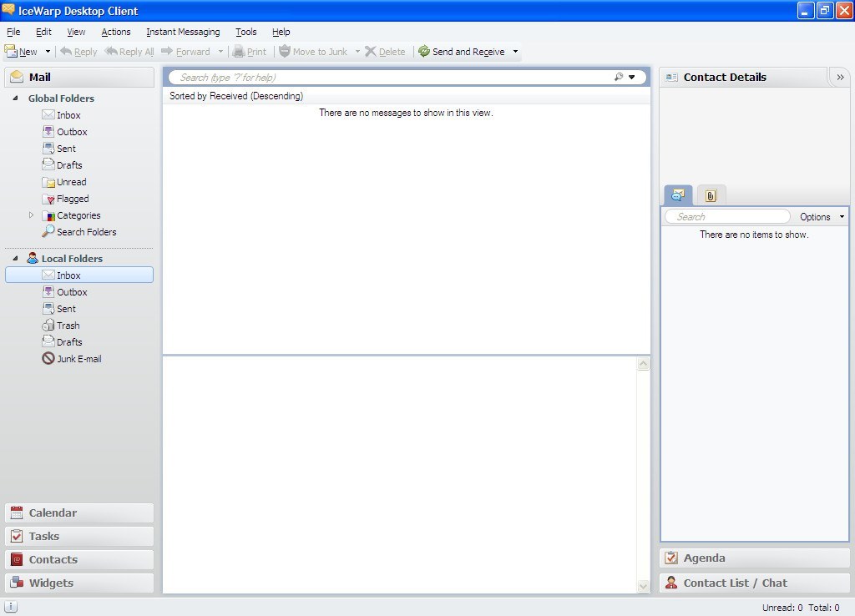Open the Junk E-mail folder

click(72, 358)
